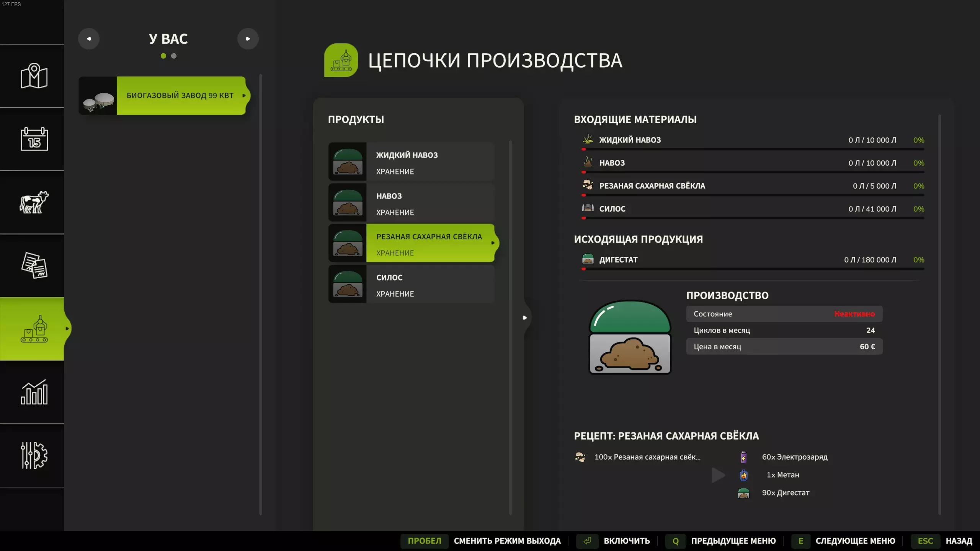This screenshot has width=980, height=551.
Task: Open the statistics chart icon
Action: [x=34, y=392]
